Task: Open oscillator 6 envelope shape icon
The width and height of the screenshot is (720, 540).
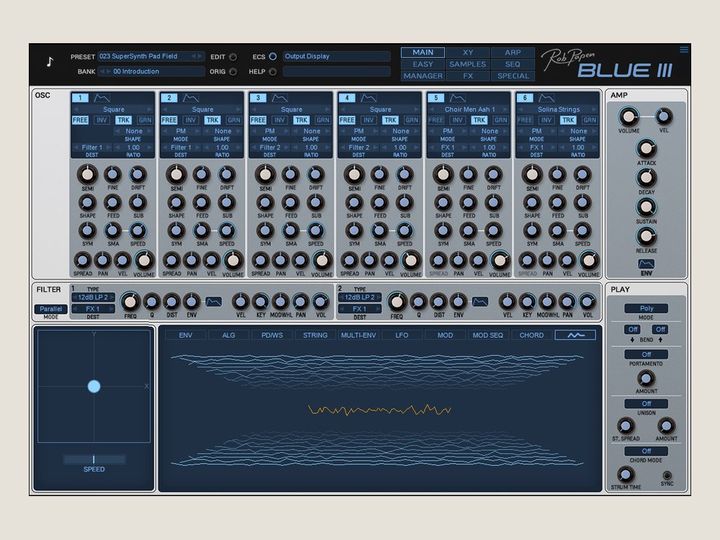Action: tap(546, 98)
